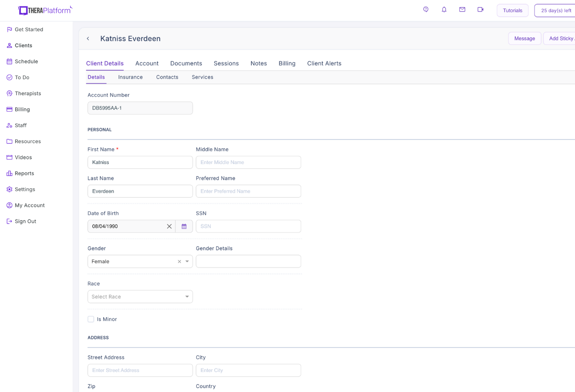This screenshot has height=392, width=575.
Task: Click the Street Address input field
Action: tap(140, 370)
